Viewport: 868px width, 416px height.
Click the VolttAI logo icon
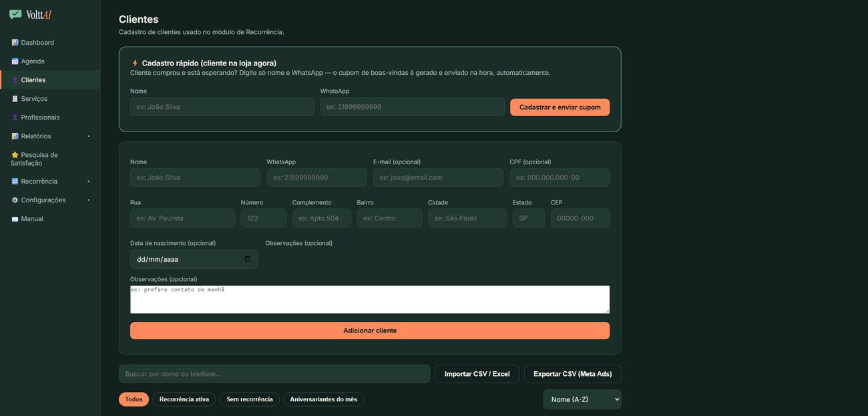pyautogui.click(x=15, y=15)
